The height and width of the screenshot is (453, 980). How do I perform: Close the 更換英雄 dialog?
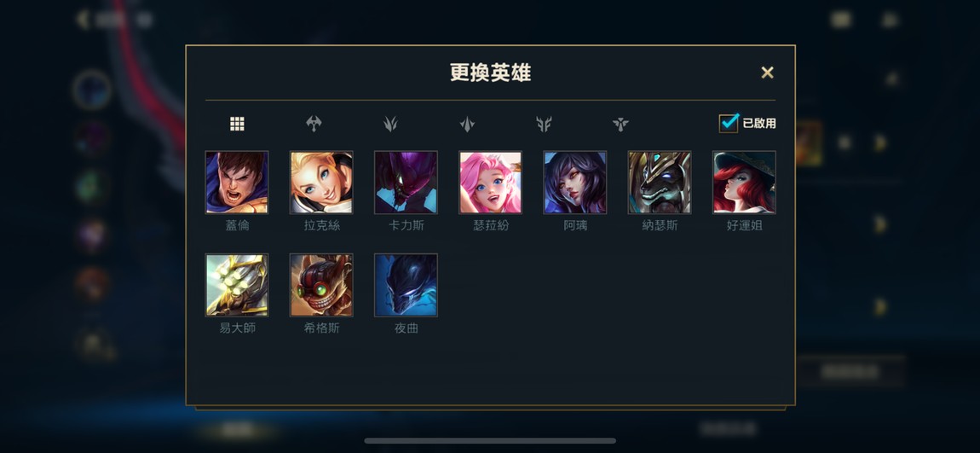(x=768, y=73)
